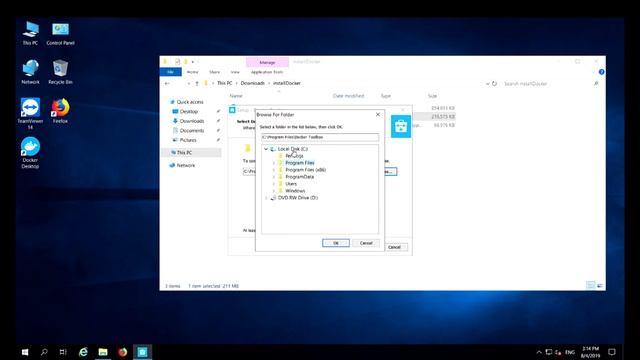The image size is (640, 360).
Task: Open the Action Center notifications icon
Action: click(x=611, y=352)
